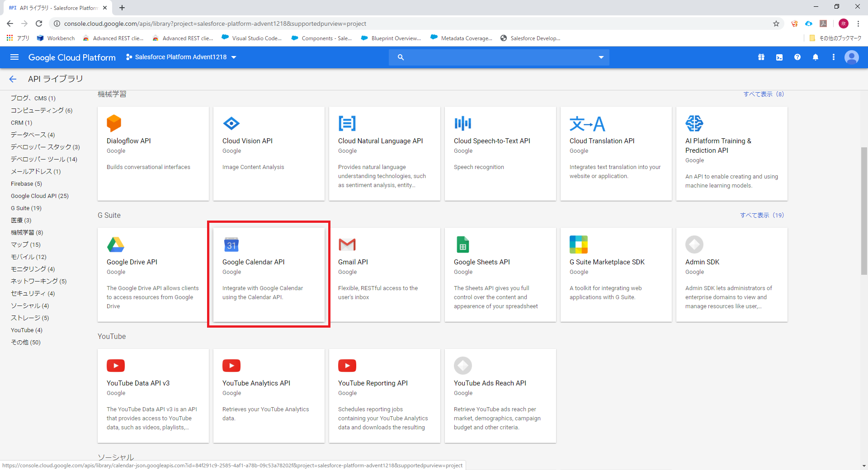Click the YouTube Data API v3 icon
The width and height of the screenshot is (868, 470).
click(116, 366)
